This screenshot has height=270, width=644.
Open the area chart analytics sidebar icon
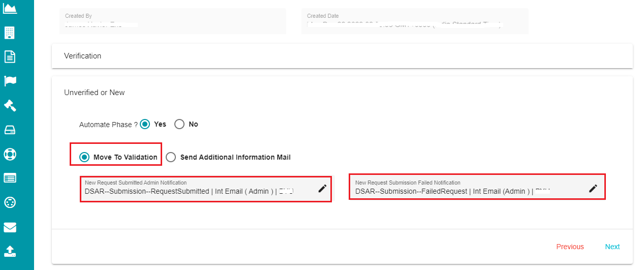(x=10, y=8)
